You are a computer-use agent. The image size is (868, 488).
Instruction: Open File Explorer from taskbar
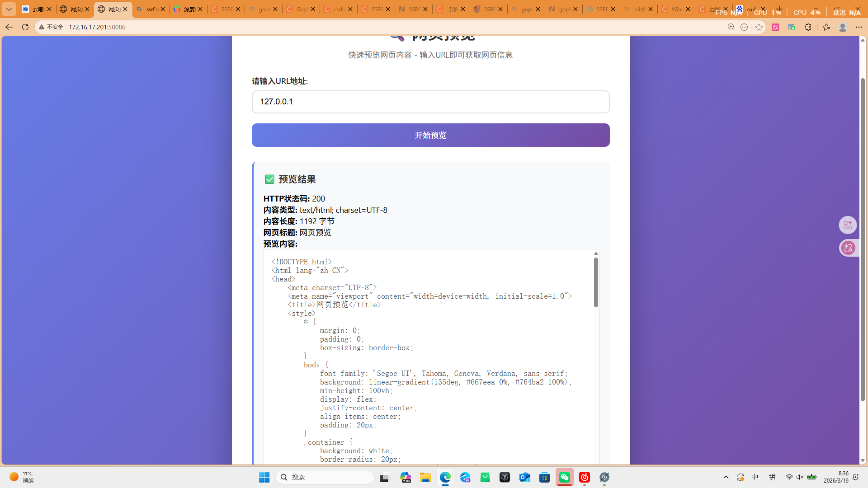pos(425,477)
